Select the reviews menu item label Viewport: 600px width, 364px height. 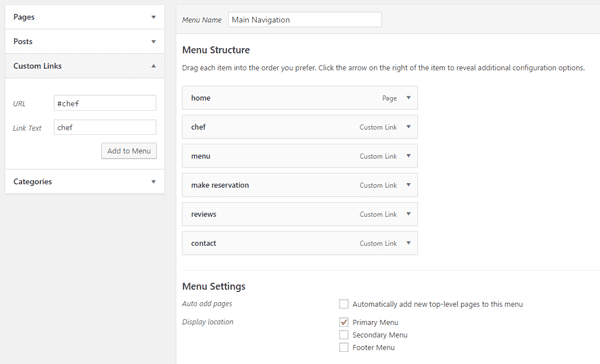pyautogui.click(x=204, y=214)
